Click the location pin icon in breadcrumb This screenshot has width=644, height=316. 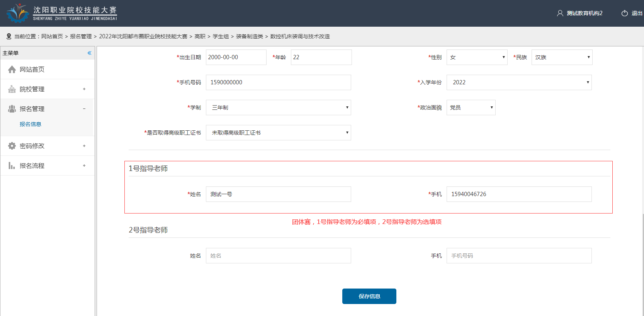(x=9, y=36)
